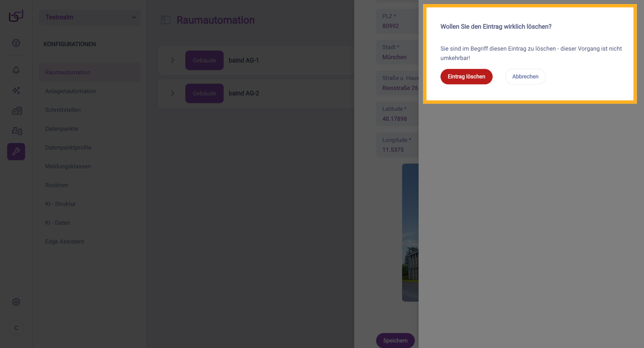
Task: Click the AI sparkles icon
Action: pos(16,90)
